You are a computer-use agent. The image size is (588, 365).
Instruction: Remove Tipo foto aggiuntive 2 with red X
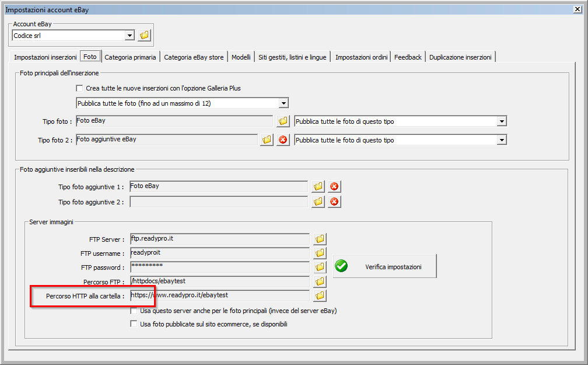tap(334, 201)
